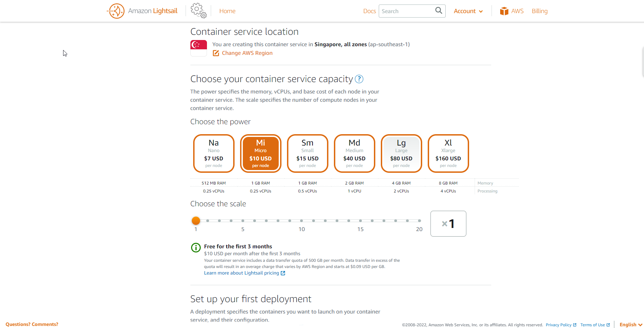Set scale slider to the 10 label

point(301,229)
